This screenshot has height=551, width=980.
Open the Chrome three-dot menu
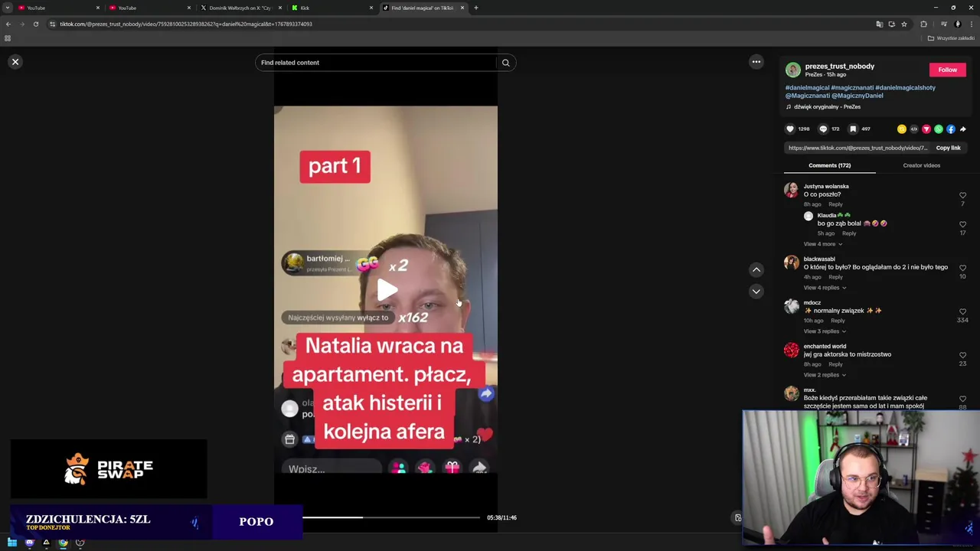tap(971, 24)
